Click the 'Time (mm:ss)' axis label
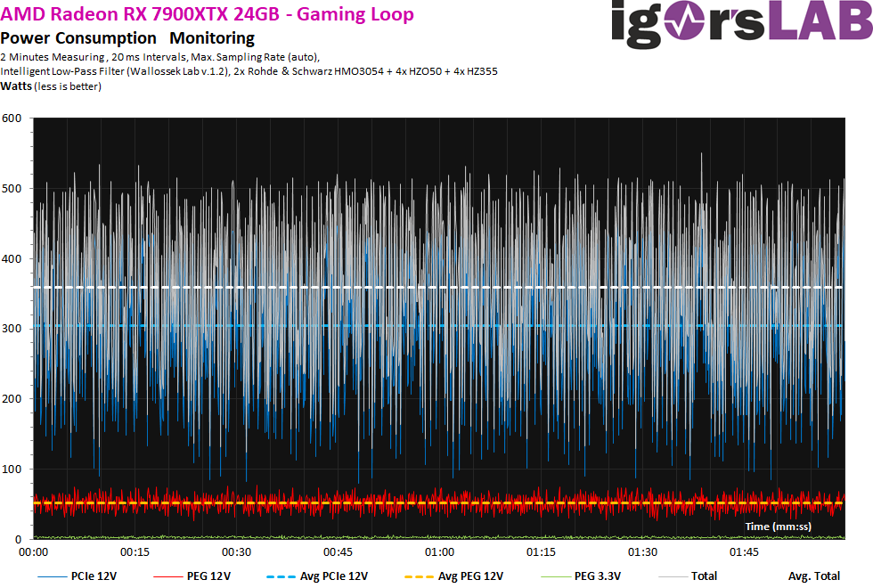Viewport: 873px width, 588px height. coord(778,527)
